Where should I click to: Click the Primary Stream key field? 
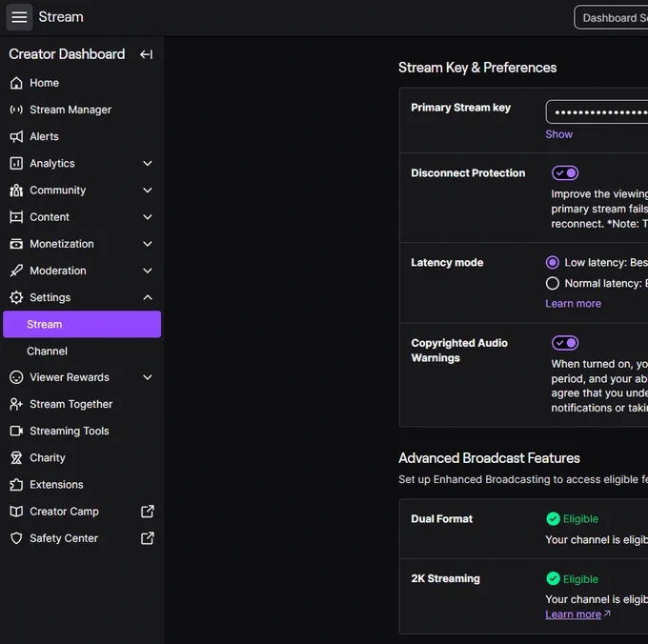(597, 112)
